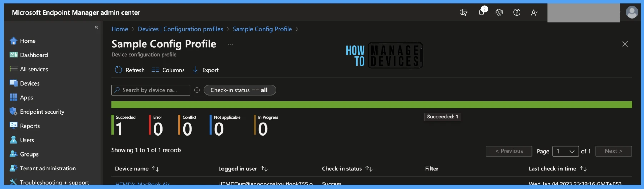Select the Groups icon in sidebar
The height and width of the screenshot is (189, 644).
pos(14,154)
